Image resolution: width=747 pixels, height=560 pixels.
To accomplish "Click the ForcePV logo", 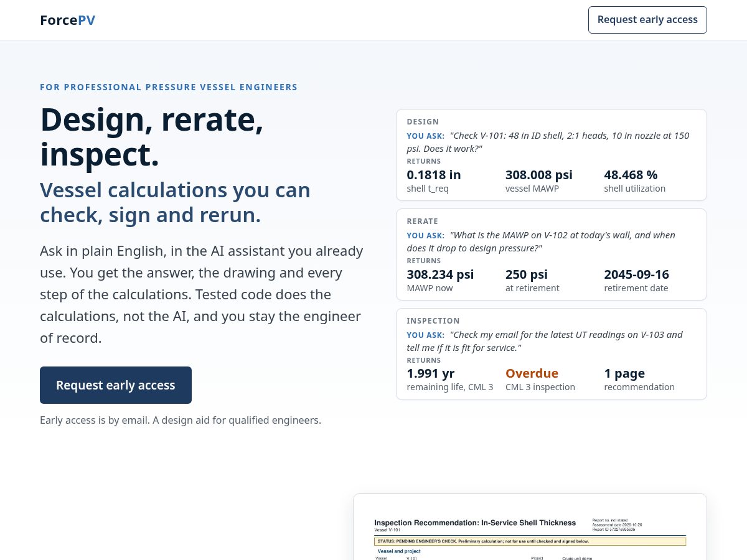I will click(x=67, y=20).
